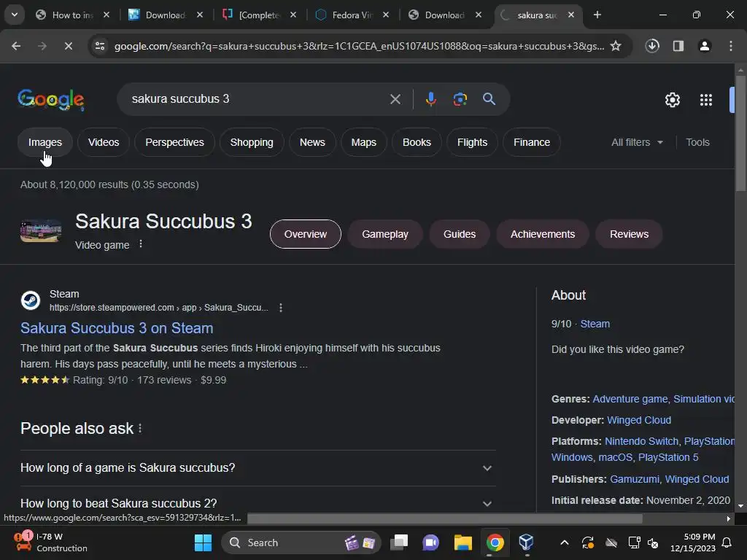
Task: Click the Sakura Succubus 3 game thumbnail
Action: pos(41,230)
